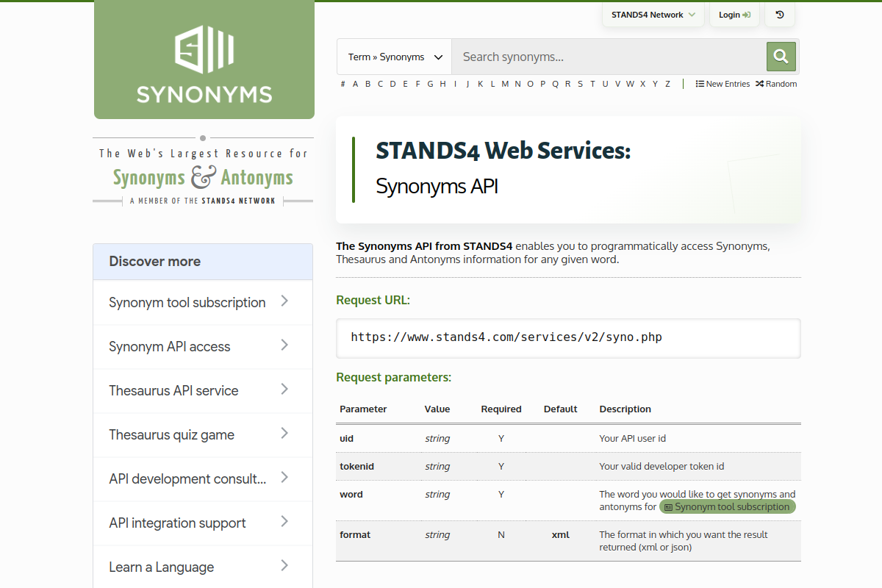The height and width of the screenshot is (588, 882).
Task: Click the Discover more sidebar heading
Action: [203, 262]
